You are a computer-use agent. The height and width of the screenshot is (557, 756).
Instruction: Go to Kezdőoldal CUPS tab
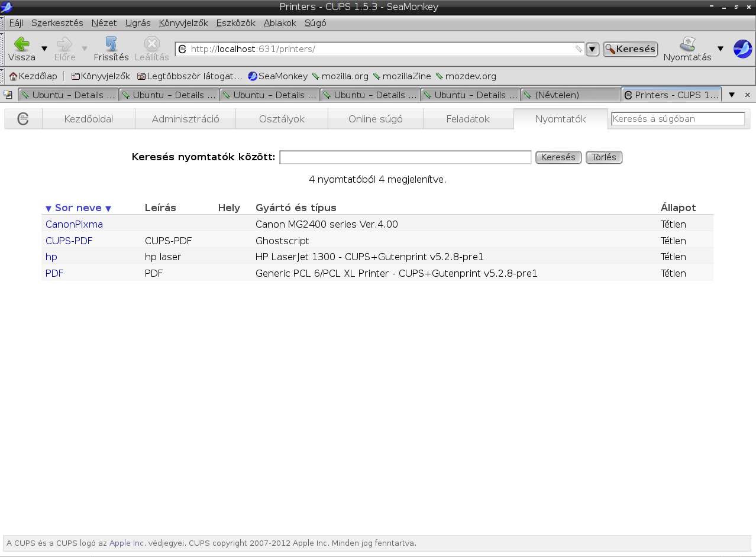[89, 119]
